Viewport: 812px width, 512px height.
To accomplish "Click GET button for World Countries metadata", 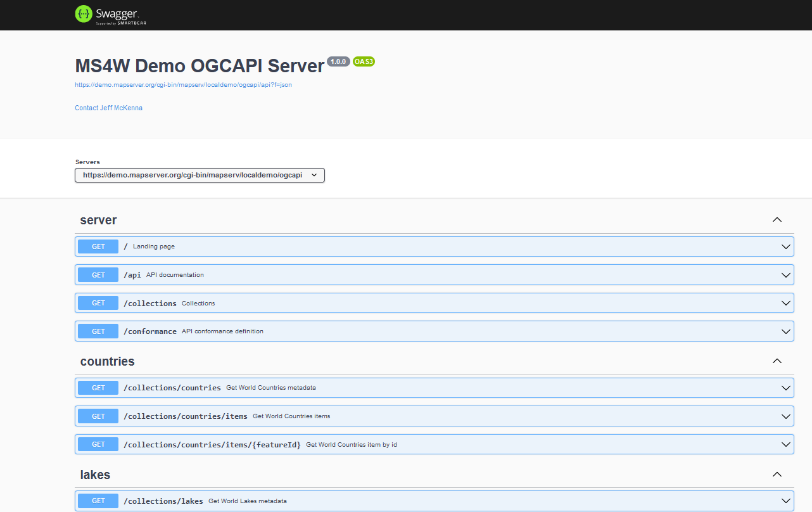I will 98,388.
